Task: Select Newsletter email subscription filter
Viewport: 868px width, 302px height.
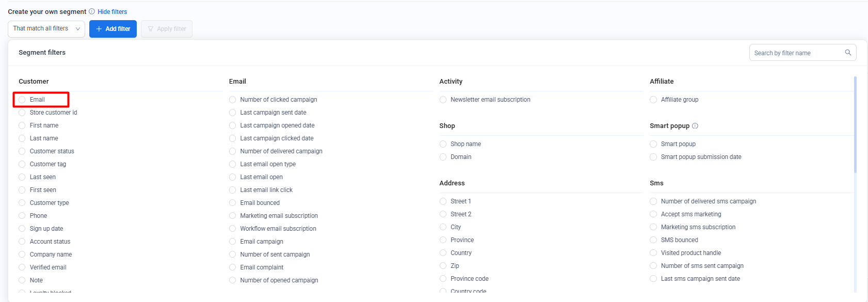Action: tap(443, 100)
